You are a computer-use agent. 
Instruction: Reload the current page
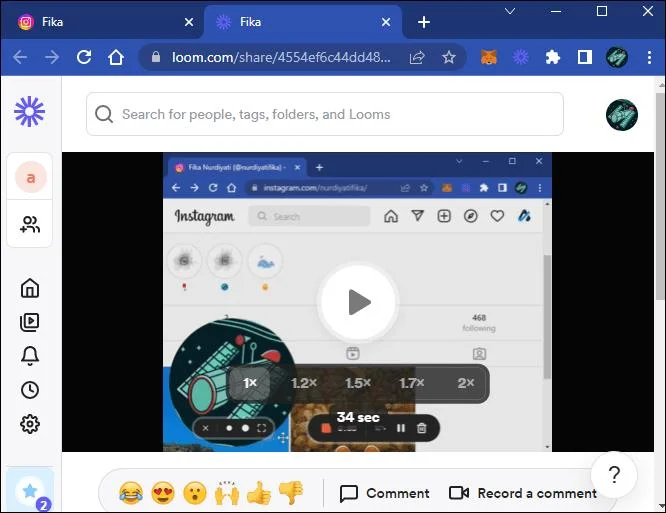tap(84, 57)
